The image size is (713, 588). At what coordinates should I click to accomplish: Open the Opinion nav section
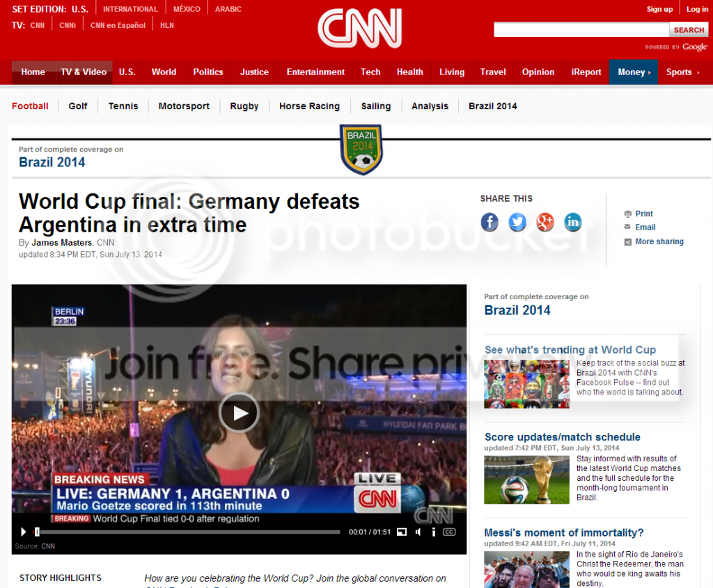tap(538, 72)
